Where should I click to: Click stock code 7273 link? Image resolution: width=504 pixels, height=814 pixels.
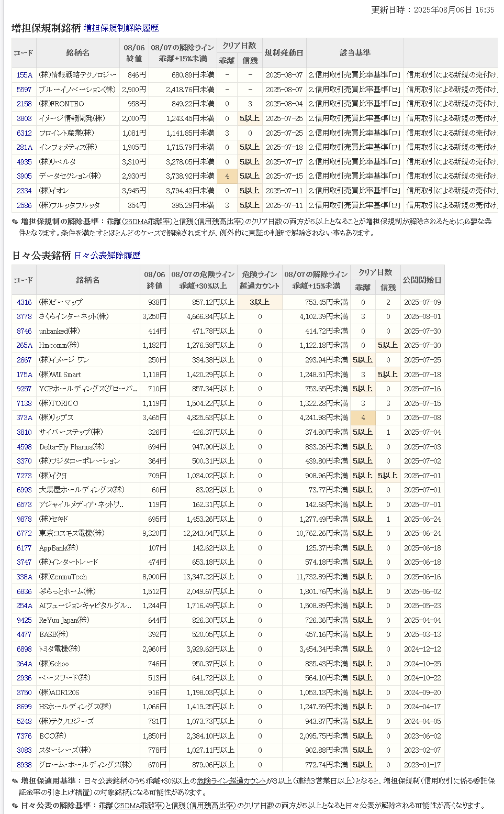click(x=24, y=476)
